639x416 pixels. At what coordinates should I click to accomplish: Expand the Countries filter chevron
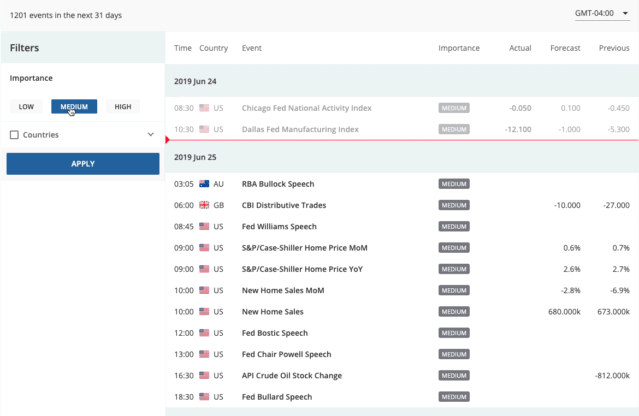(x=151, y=134)
